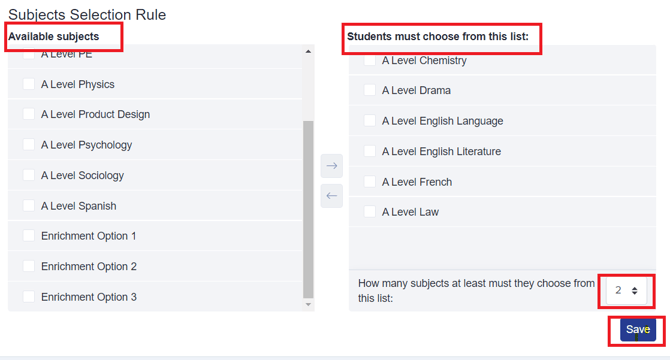670x360 pixels.
Task: Save the subjects selection rule
Action: coord(638,329)
